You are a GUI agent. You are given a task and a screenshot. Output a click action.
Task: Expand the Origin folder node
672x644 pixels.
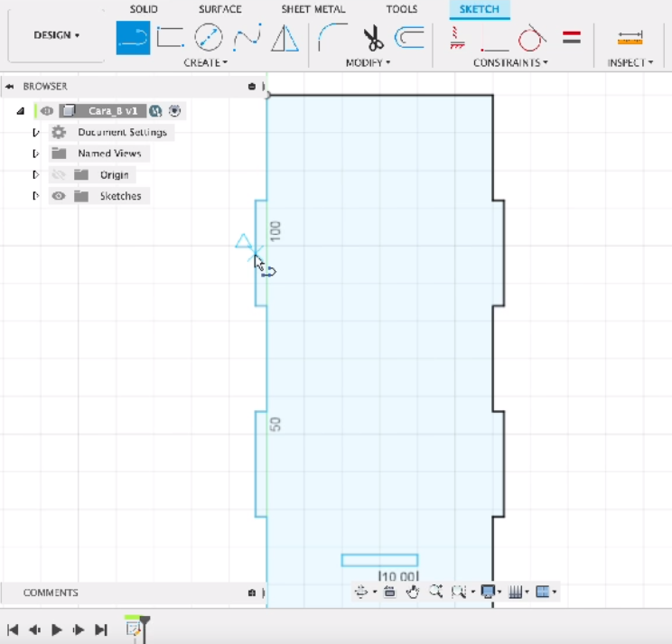(36, 175)
